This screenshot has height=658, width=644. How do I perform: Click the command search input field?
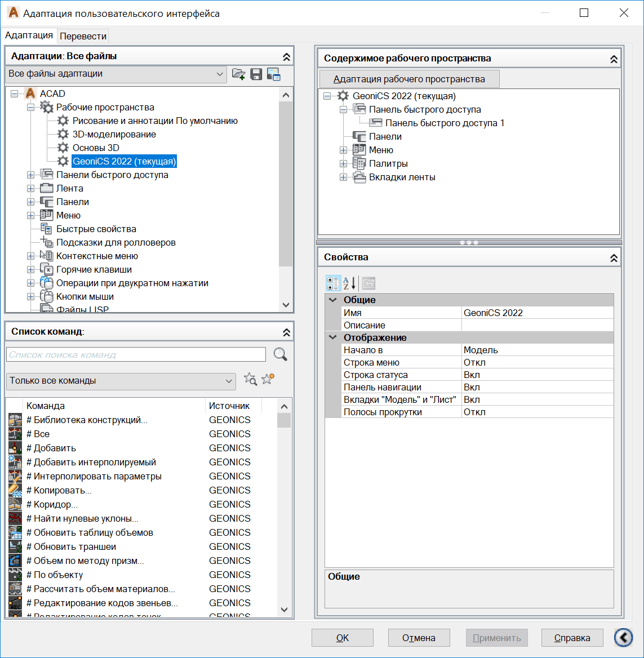point(135,354)
